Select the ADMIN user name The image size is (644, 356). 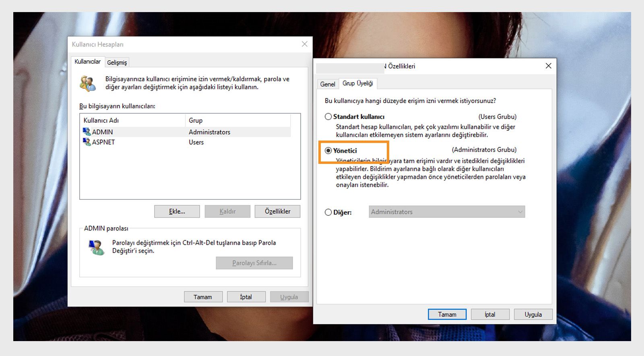click(102, 132)
